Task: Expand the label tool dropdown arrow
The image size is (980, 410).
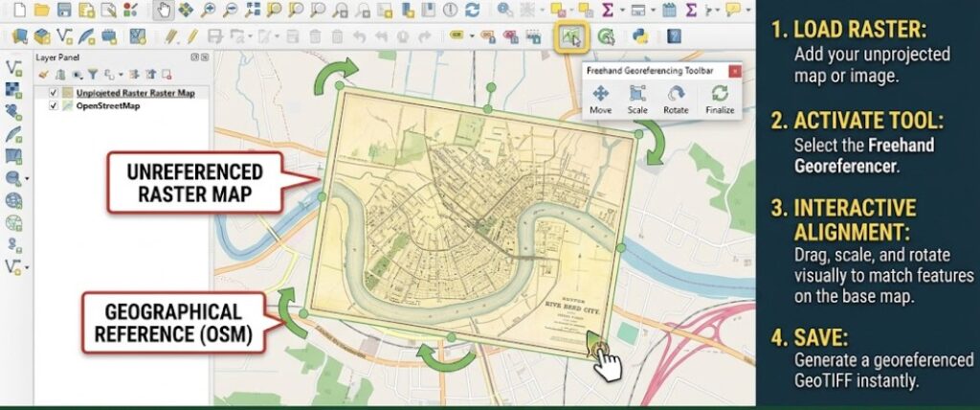Action: click(472, 37)
